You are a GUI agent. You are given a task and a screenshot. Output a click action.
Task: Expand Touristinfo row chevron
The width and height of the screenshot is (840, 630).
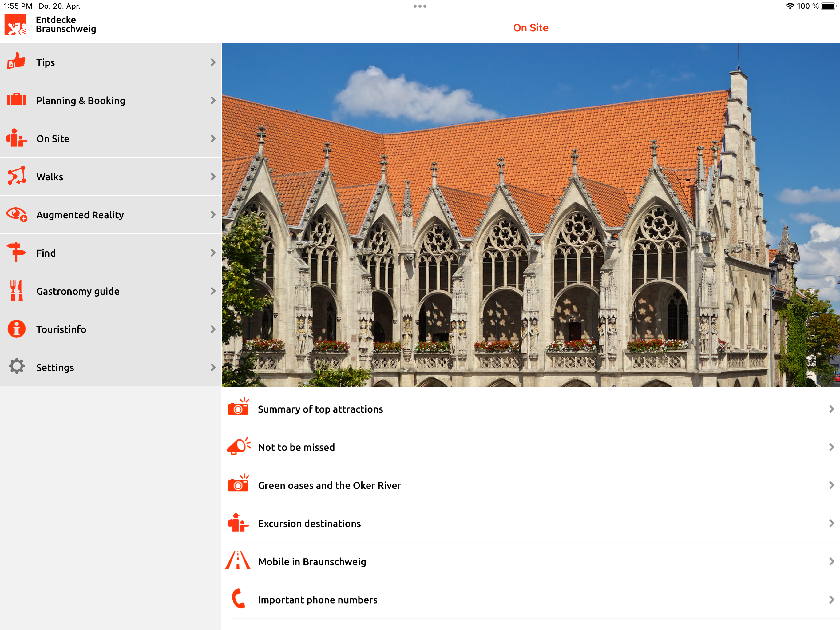coord(213,329)
